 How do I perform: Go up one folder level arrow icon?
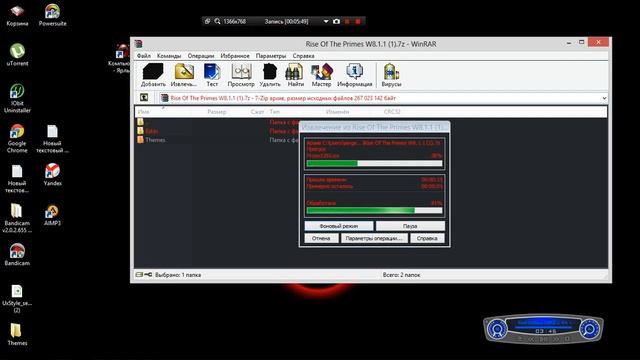pos(144,98)
